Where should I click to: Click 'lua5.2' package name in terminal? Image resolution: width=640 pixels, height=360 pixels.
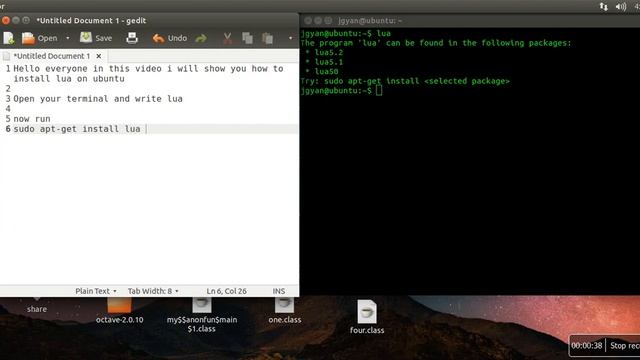[329, 52]
